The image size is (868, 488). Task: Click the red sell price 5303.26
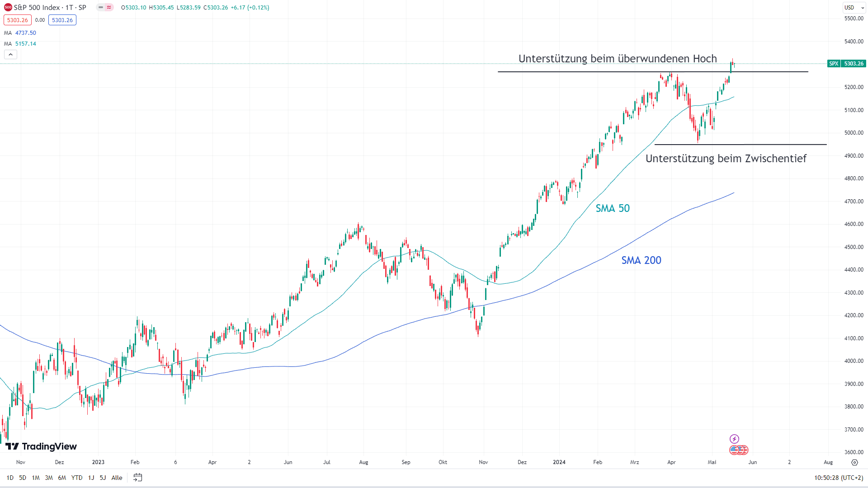tap(18, 20)
